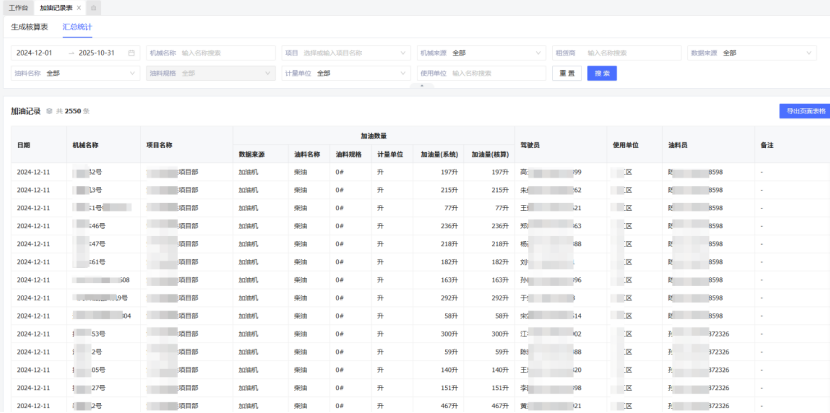Click 163升 in the 加油量(系统) column
The image size is (830, 413).
[450, 280]
